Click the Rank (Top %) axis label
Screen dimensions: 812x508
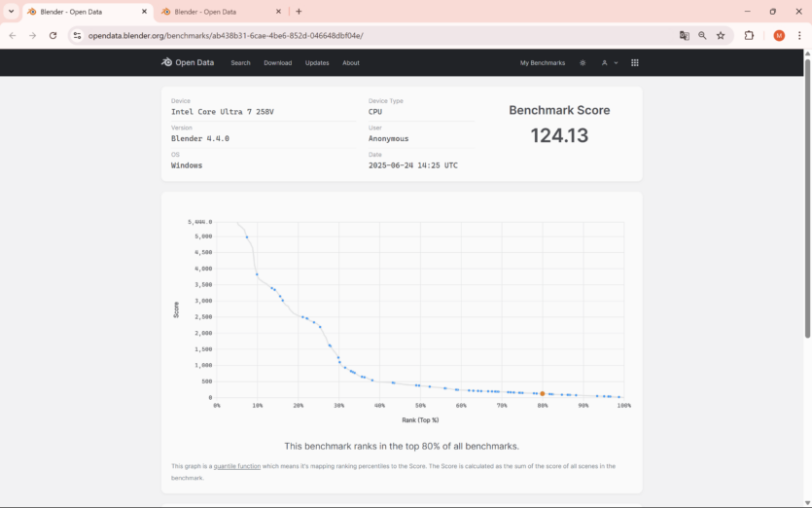tap(420, 419)
